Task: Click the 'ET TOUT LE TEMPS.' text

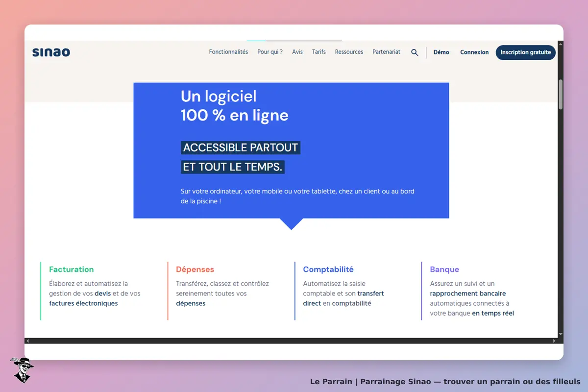Action: [233, 167]
